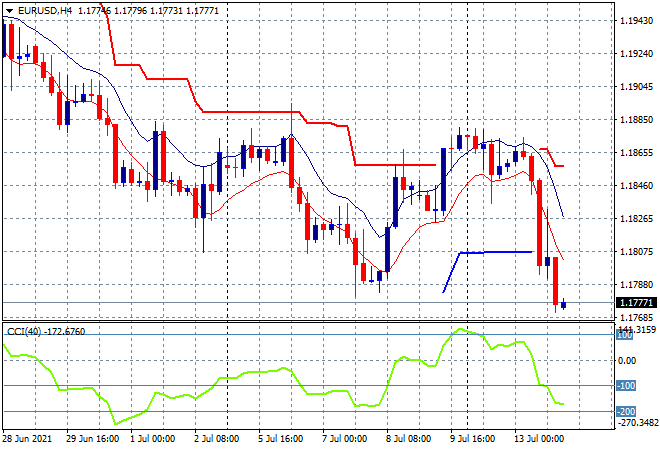Click the 1.18265 price scale label
The height and width of the screenshot is (450, 660).
coord(637,218)
